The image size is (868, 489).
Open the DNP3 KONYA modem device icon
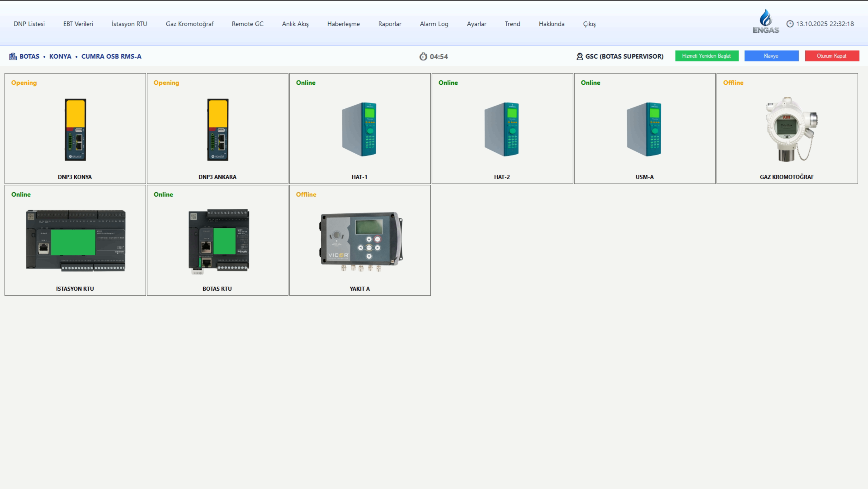(75, 129)
